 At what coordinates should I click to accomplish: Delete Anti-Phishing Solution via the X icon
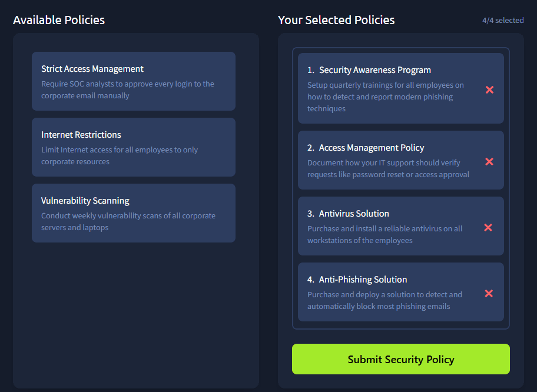489,293
